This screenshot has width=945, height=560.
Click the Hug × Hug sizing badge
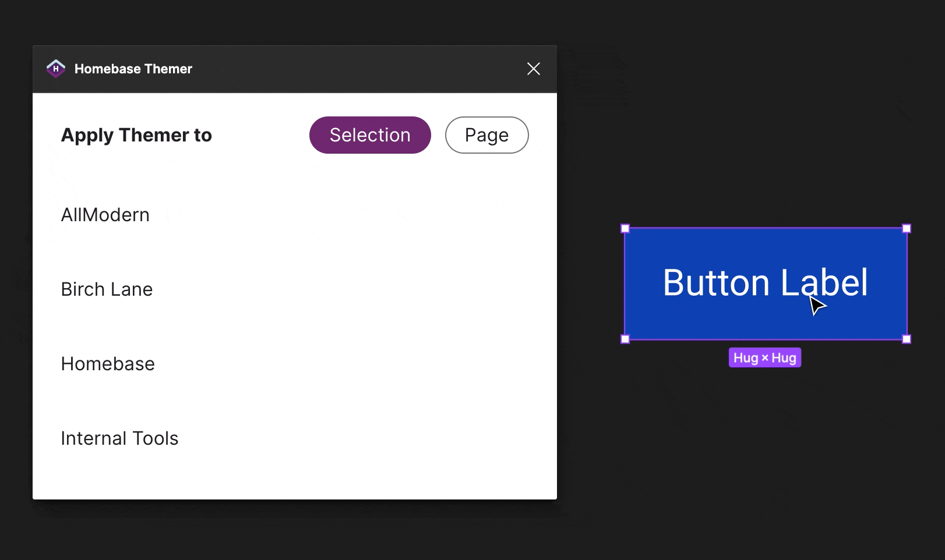[764, 357]
